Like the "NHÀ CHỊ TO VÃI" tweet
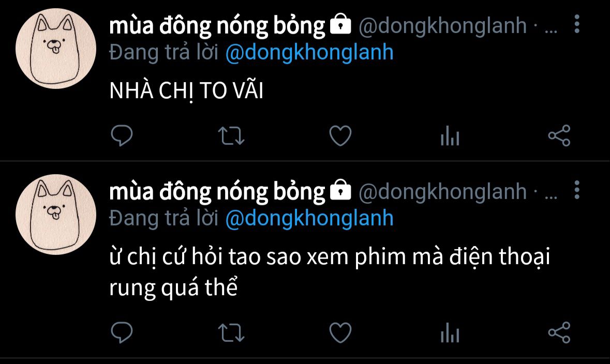The width and height of the screenshot is (610, 364). pyautogui.click(x=340, y=135)
